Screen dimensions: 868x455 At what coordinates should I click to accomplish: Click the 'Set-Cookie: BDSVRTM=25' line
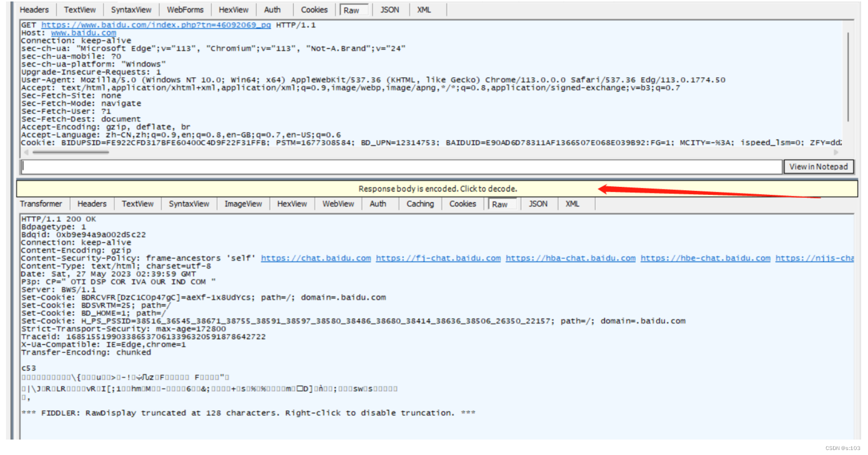pos(96,305)
